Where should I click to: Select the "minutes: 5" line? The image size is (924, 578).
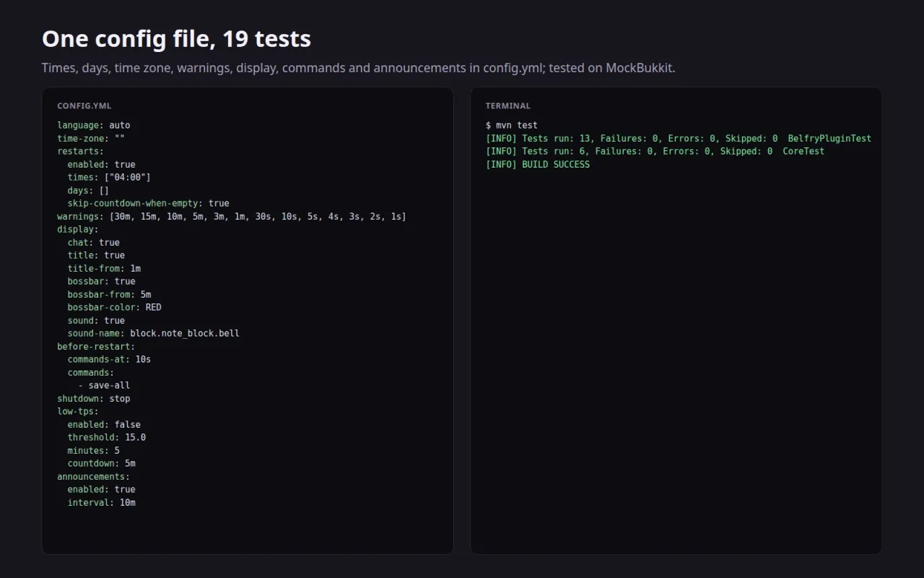pyautogui.click(x=94, y=450)
